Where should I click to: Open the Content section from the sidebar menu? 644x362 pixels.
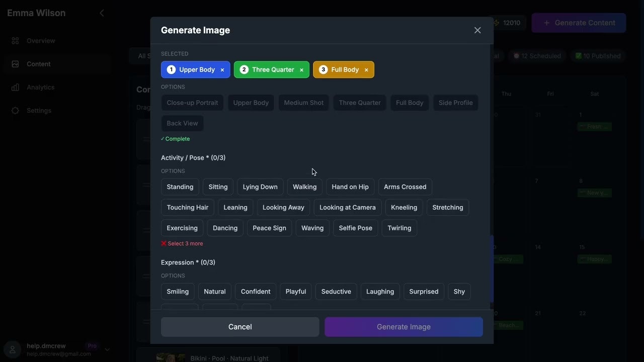[37, 63]
